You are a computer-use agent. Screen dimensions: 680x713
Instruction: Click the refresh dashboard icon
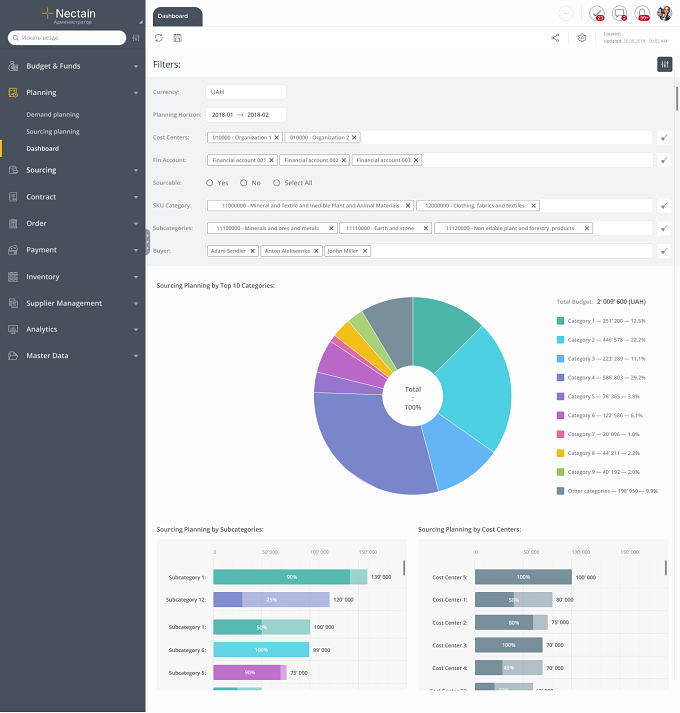159,38
